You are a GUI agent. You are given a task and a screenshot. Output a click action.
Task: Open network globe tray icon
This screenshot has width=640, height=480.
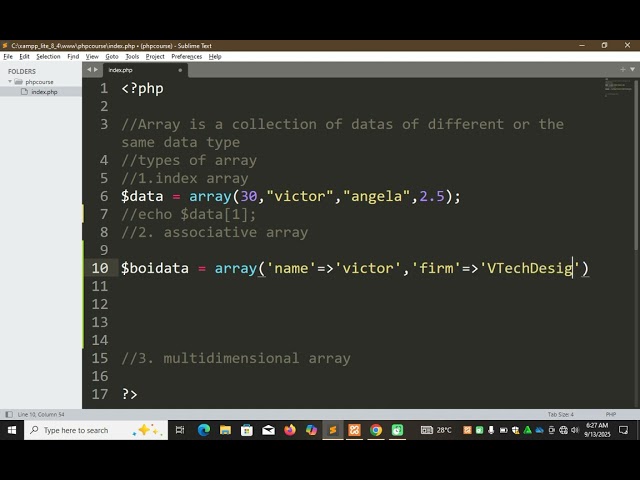tap(564, 430)
